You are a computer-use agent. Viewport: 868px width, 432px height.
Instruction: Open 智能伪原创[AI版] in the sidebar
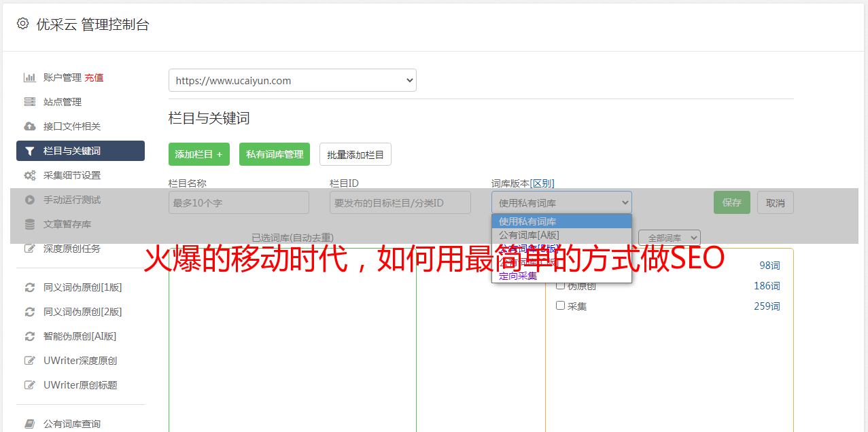(80, 336)
